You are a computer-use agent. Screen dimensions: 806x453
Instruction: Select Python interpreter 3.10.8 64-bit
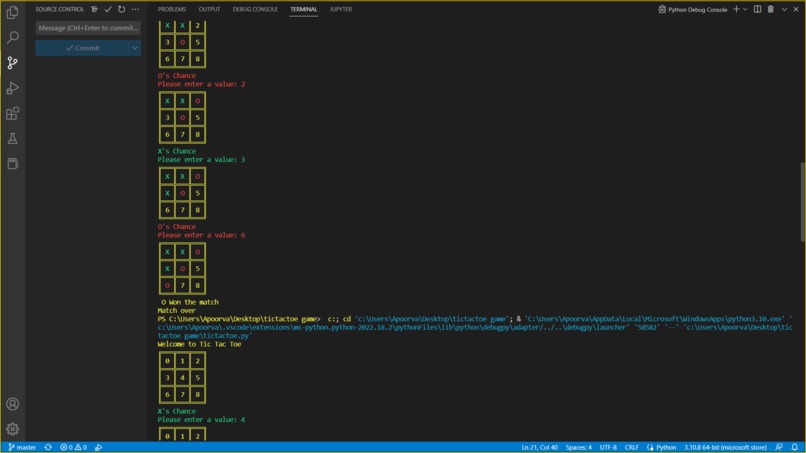tap(725, 447)
